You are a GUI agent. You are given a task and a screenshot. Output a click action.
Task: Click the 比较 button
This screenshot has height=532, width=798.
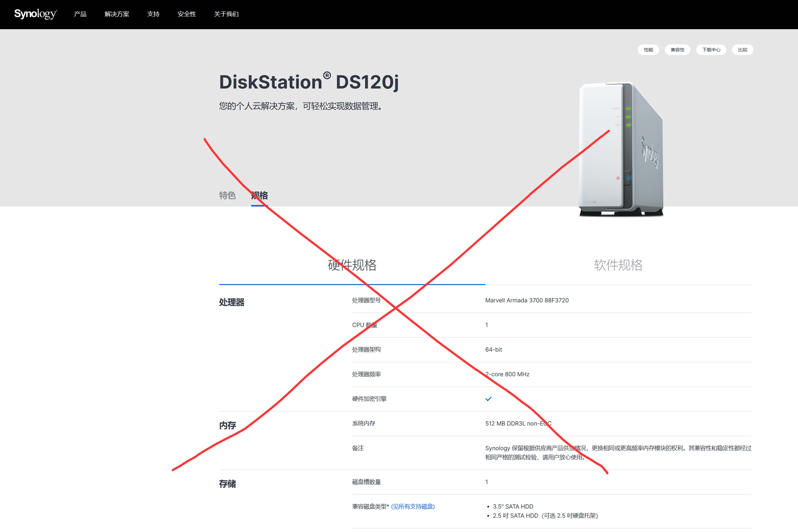click(742, 50)
